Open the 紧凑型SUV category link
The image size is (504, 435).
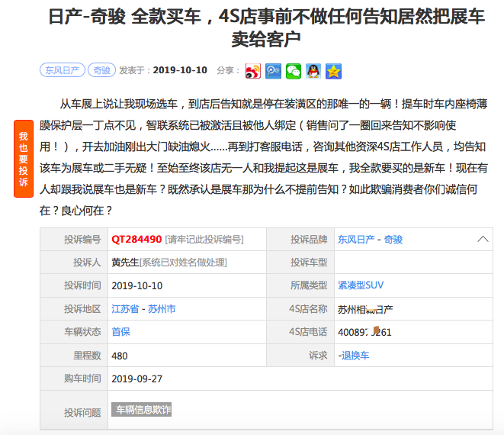coord(361,285)
